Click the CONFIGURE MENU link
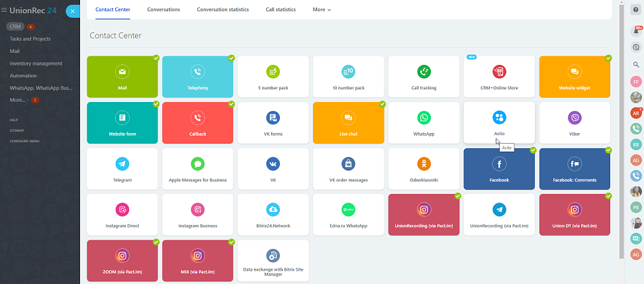Image resolution: width=644 pixels, height=284 pixels. (x=24, y=141)
